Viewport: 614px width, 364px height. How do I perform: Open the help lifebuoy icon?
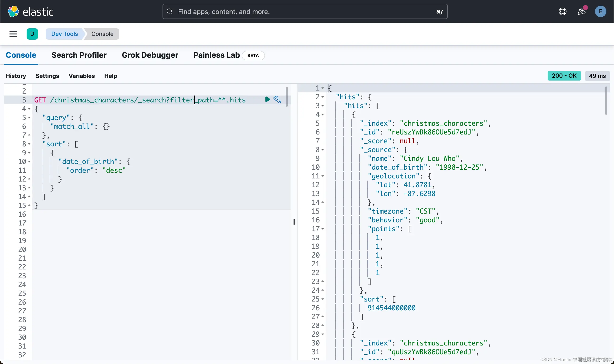tap(562, 12)
